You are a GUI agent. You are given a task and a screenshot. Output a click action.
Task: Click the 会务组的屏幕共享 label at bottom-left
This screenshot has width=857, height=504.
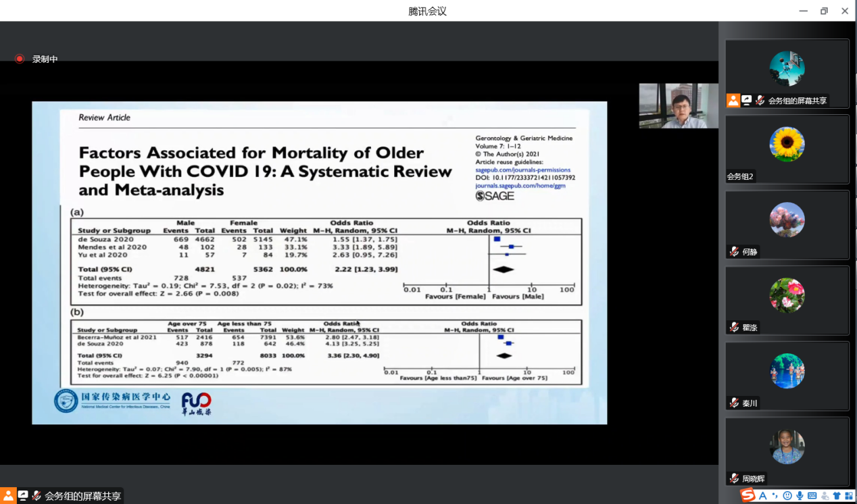[83, 497]
